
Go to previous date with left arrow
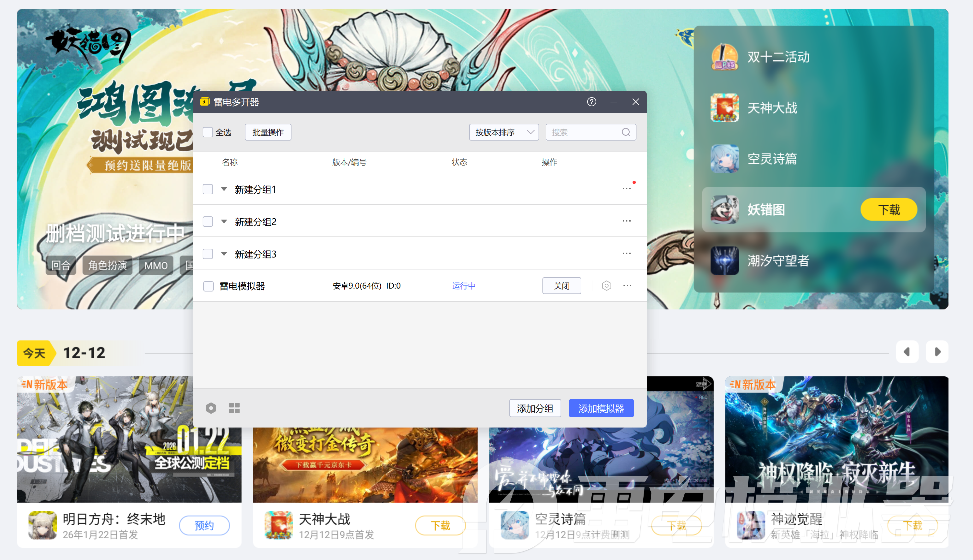pyautogui.click(x=907, y=351)
